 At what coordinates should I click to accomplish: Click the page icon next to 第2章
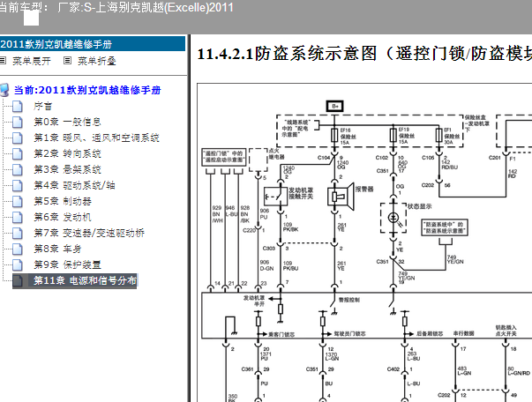18,154
